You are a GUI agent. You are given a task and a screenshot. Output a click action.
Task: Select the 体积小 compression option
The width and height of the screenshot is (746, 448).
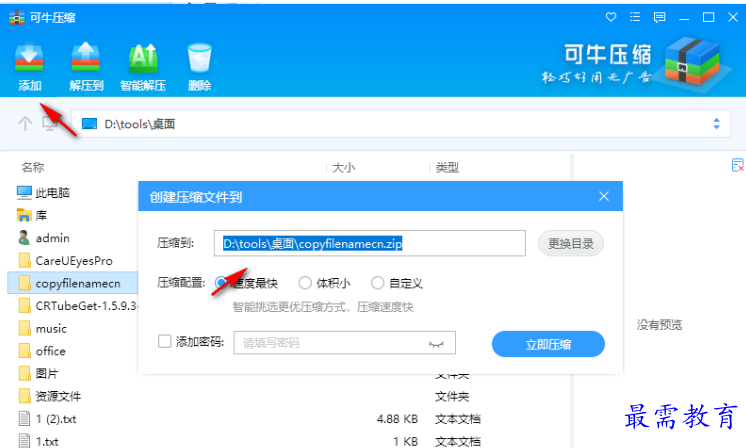click(x=306, y=283)
